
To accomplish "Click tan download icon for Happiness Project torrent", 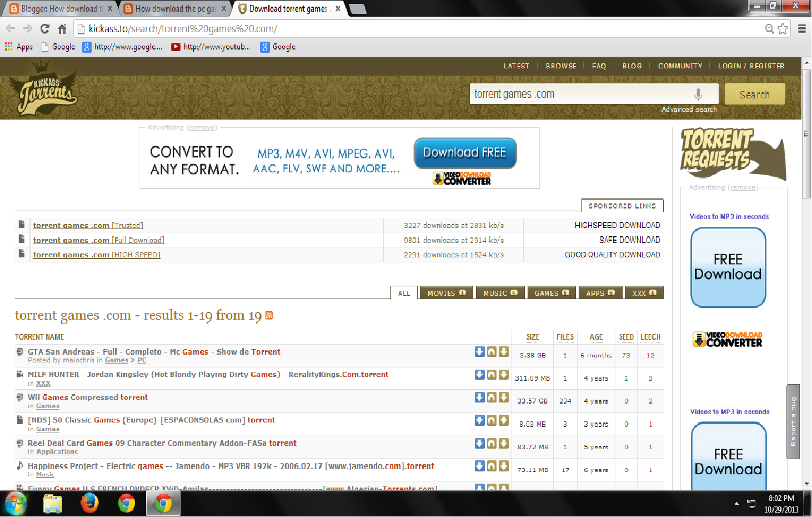I will pyautogui.click(x=504, y=466).
